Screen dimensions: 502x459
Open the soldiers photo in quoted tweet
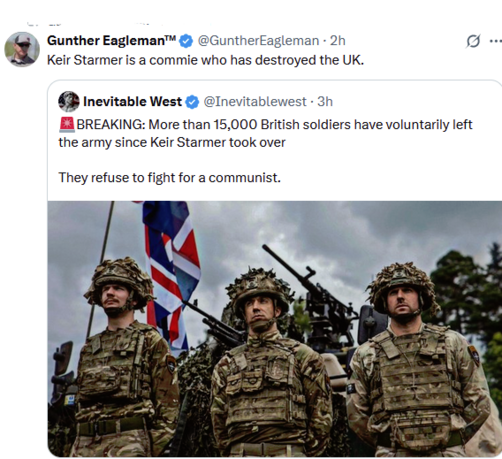(275, 329)
